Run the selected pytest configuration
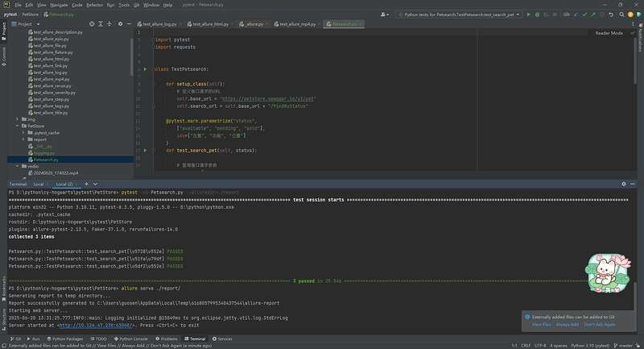Image resolution: width=644 pixels, height=349 pixels. (529, 15)
